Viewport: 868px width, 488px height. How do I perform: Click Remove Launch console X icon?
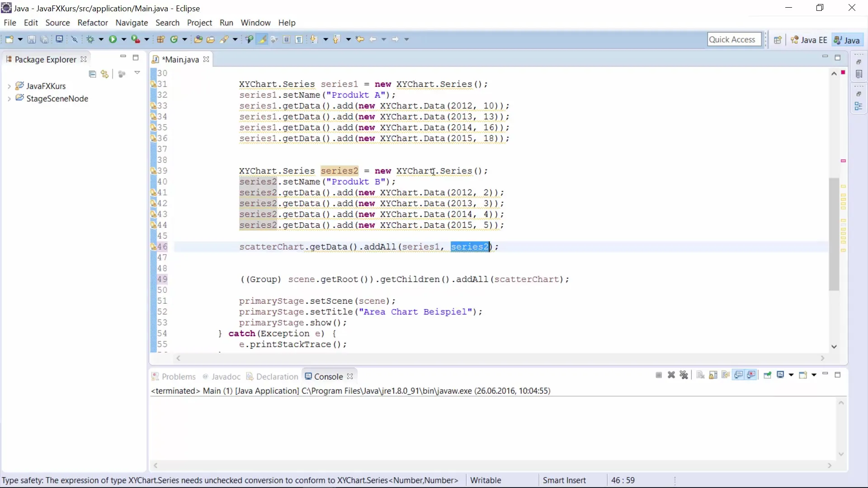tap(671, 375)
